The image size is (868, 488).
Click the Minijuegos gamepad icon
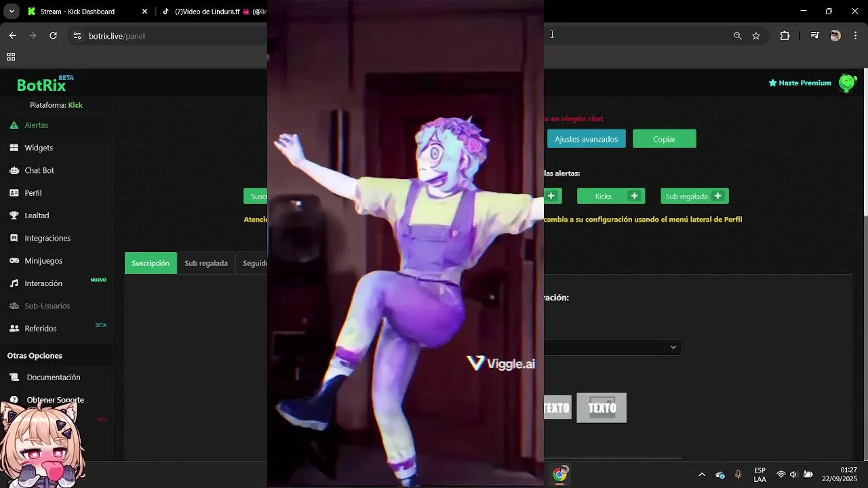pos(14,260)
